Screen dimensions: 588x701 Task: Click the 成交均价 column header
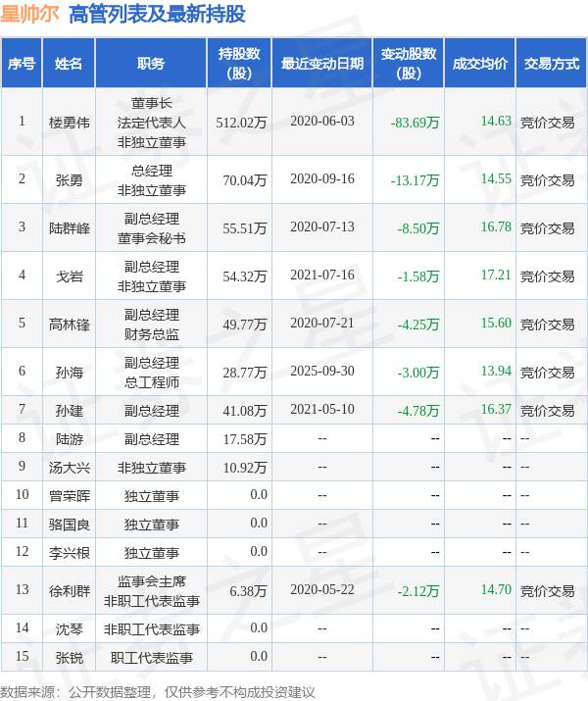[480, 63]
